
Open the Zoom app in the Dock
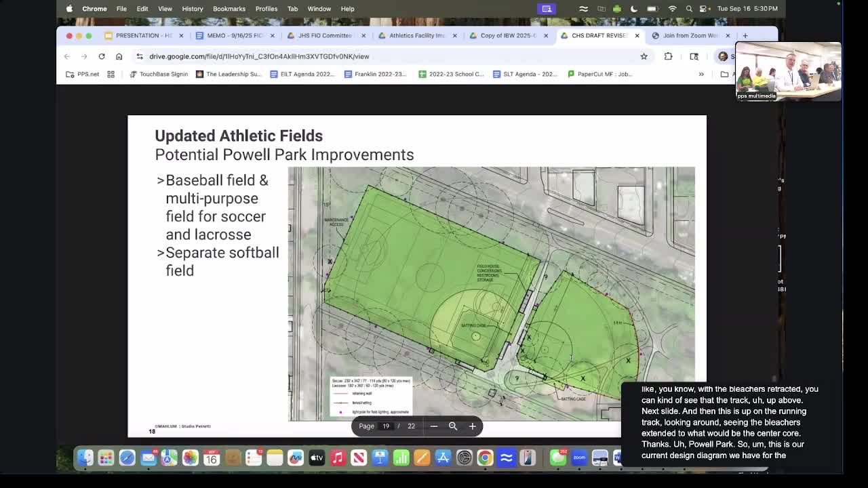click(x=579, y=458)
